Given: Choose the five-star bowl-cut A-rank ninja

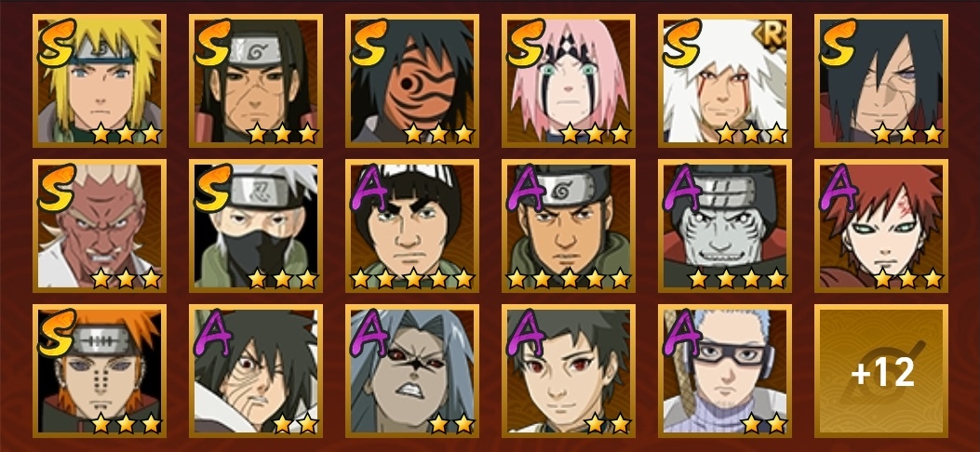Looking at the screenshot, I should tap(412, 225).
